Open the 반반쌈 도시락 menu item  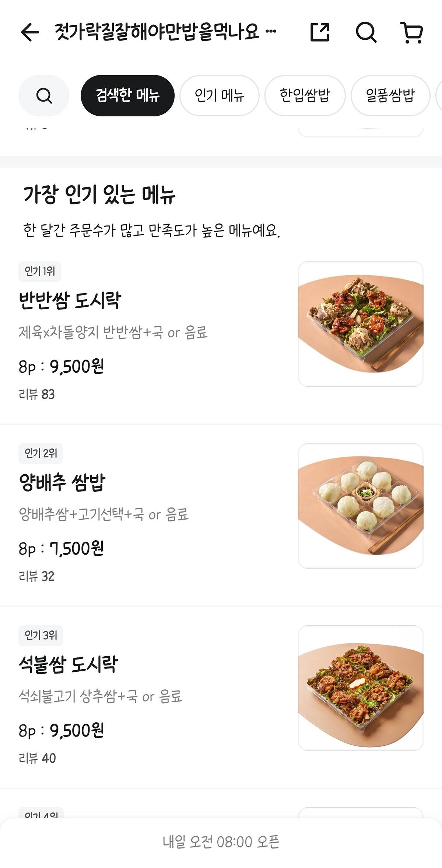[70, 300]
